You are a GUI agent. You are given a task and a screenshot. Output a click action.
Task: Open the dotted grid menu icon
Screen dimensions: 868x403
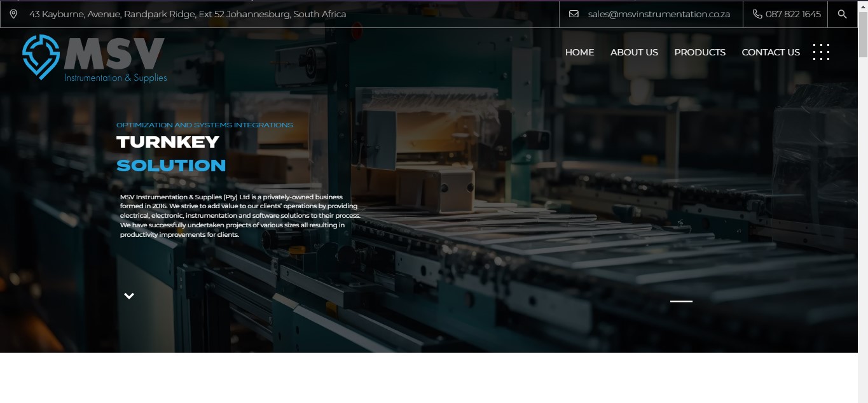(x=821, y=52)
